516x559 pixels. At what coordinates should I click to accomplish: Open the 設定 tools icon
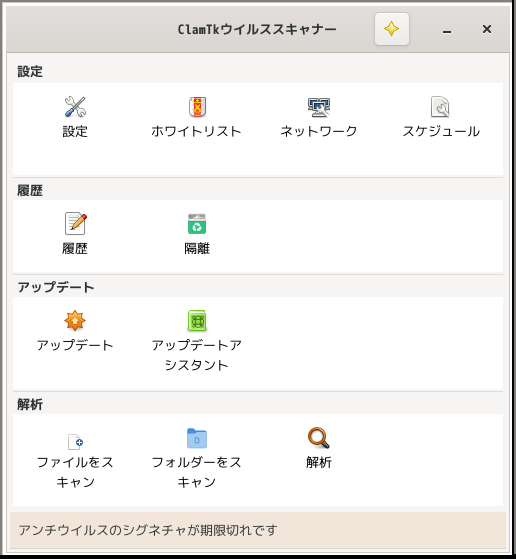click(x=75, y=107)
